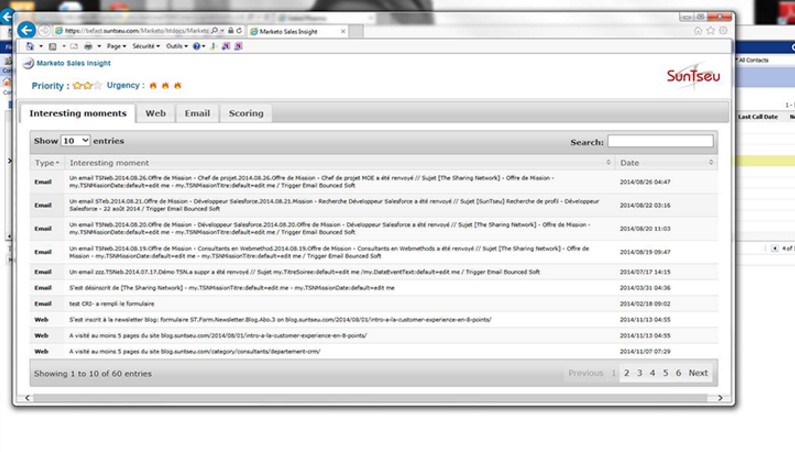Click the row dated 2014/08/26 04:47
This screenshot has height=452, width=795.
(x=374, y=182)
